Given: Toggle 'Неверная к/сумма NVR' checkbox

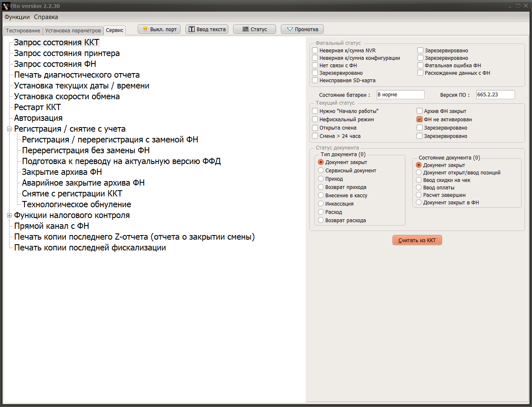Looking at the screenshot, I should click(x=315, y=51).
